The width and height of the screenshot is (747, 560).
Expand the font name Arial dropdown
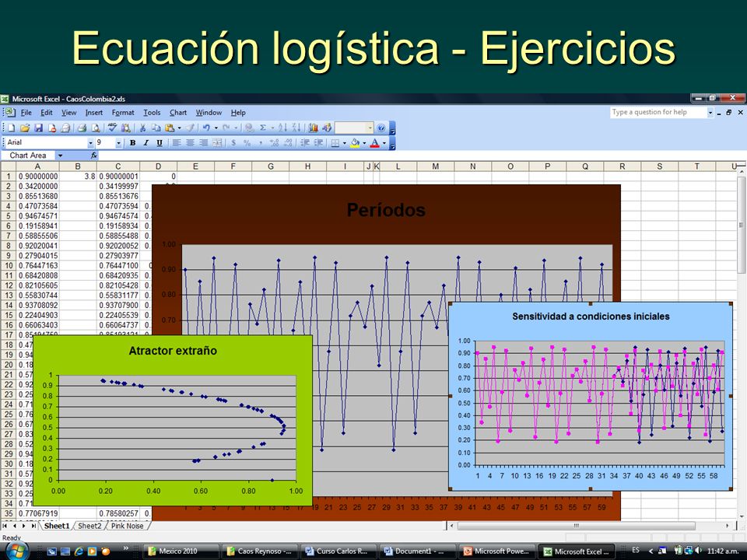pos(90,142)
